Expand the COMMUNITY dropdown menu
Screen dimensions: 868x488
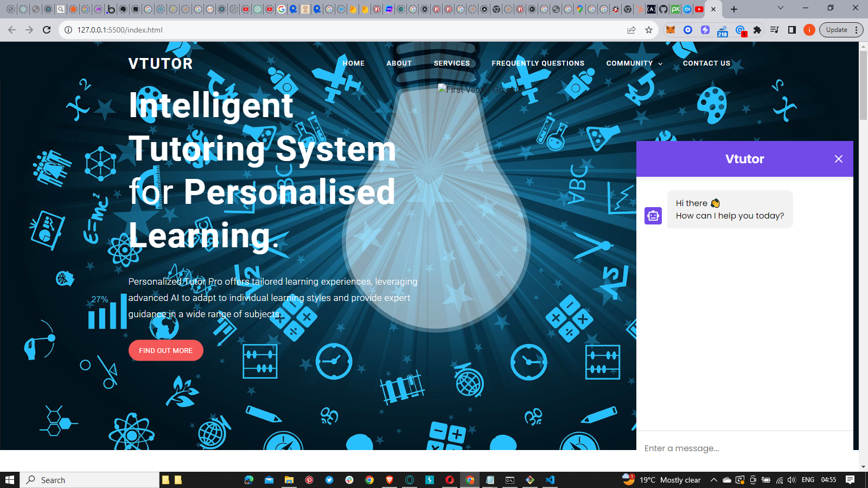[634, 63]
